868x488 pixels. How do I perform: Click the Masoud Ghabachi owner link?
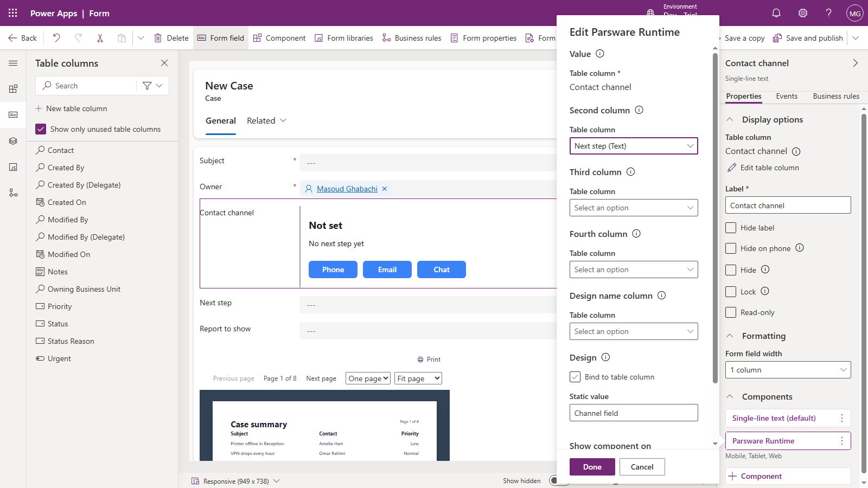point(347,189)
